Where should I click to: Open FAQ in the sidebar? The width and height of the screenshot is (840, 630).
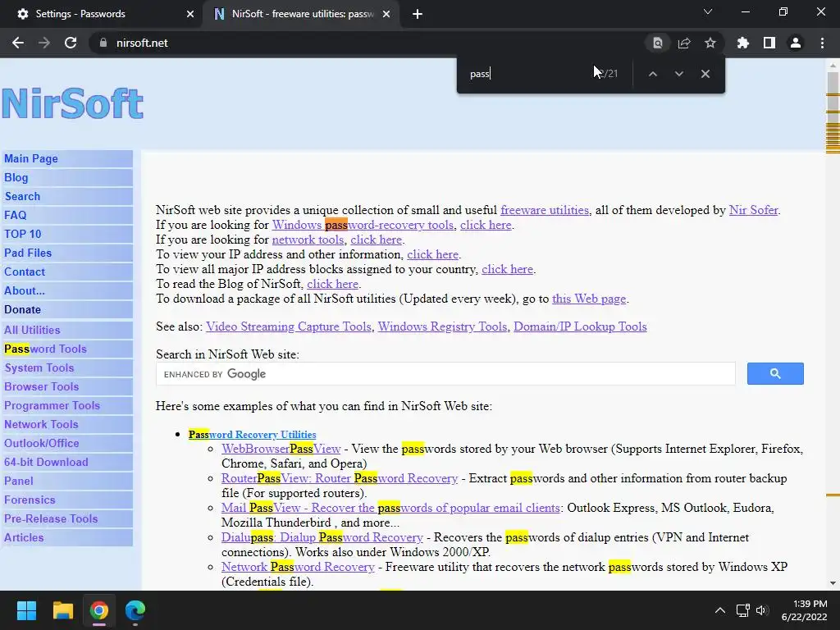coord(67,215)
